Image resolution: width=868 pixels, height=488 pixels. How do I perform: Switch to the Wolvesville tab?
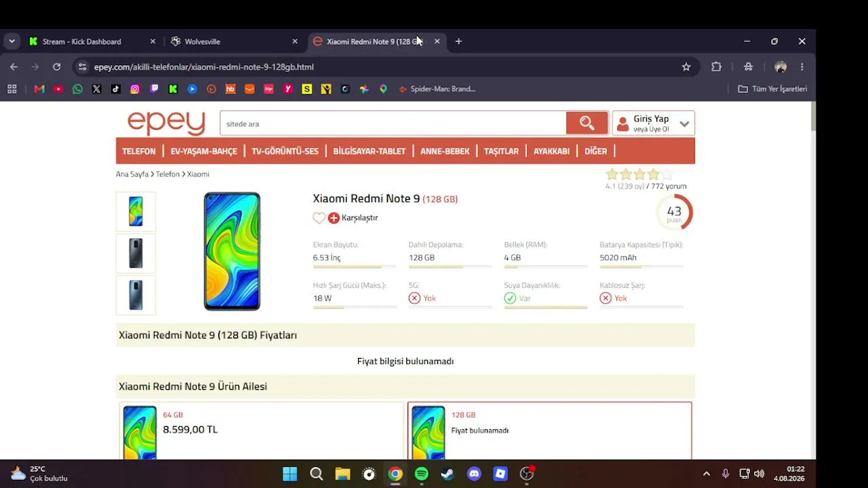234,41
